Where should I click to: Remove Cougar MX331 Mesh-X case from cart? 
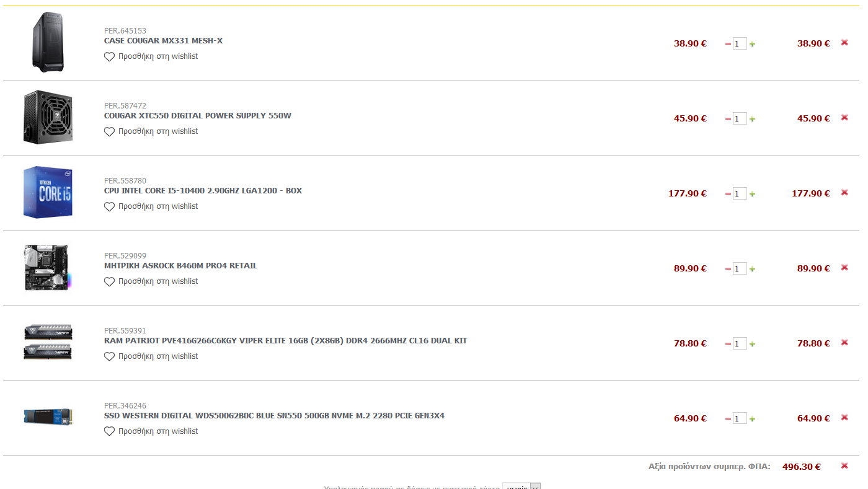(x=844, y=42)
